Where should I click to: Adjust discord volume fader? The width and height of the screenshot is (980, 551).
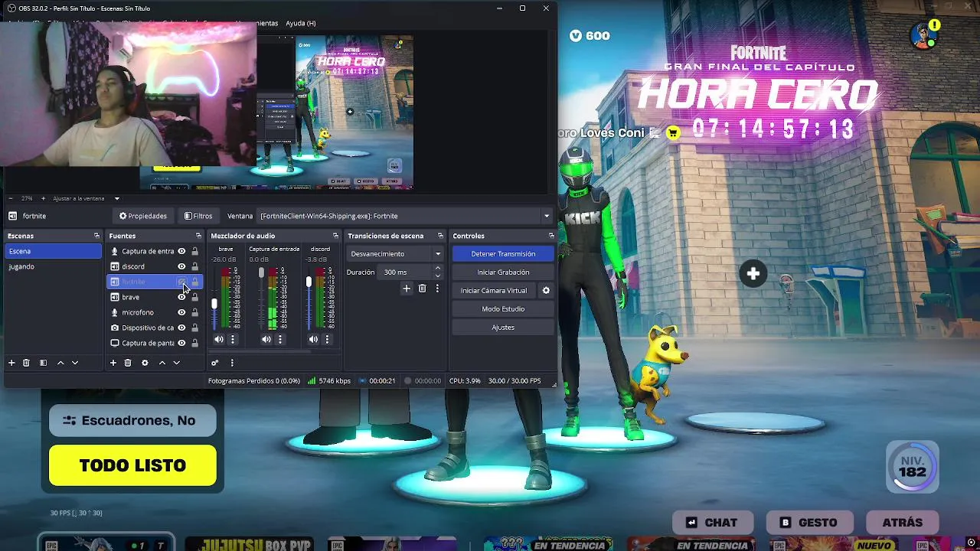coord(309,282)
